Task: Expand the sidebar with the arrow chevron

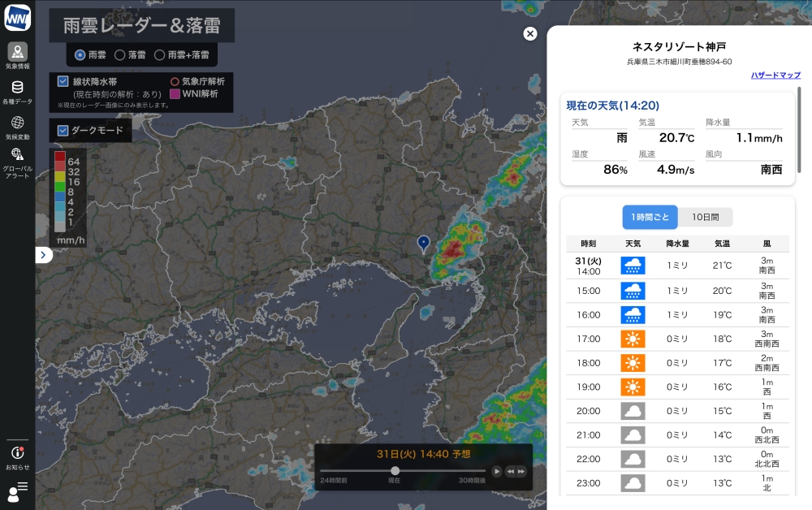Action: click(44, 255)
